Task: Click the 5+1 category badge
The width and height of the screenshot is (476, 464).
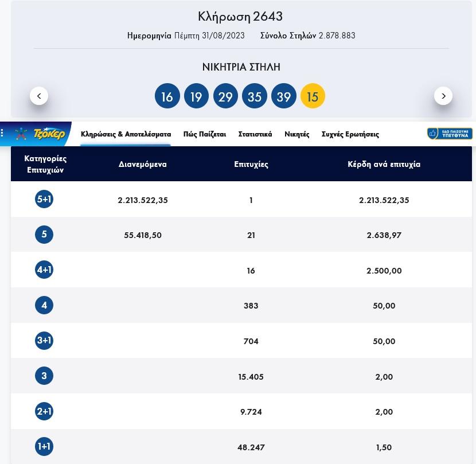Action: [44, 199]
